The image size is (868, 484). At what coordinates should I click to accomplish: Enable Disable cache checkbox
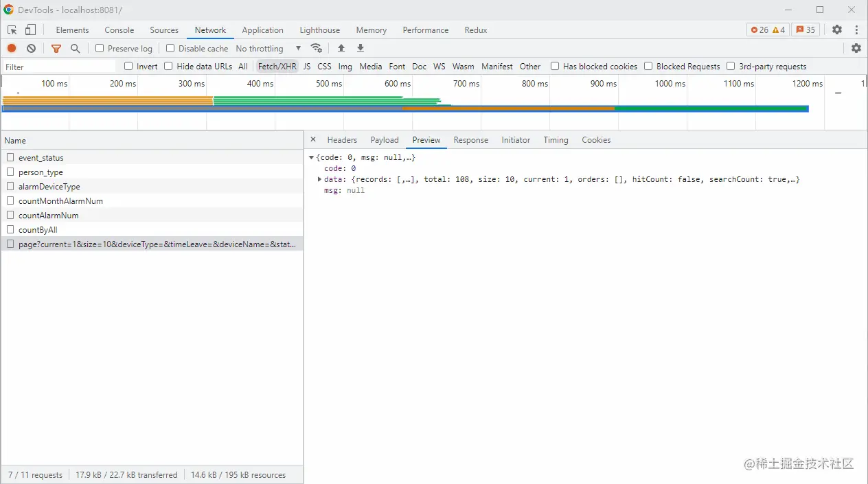170,48
